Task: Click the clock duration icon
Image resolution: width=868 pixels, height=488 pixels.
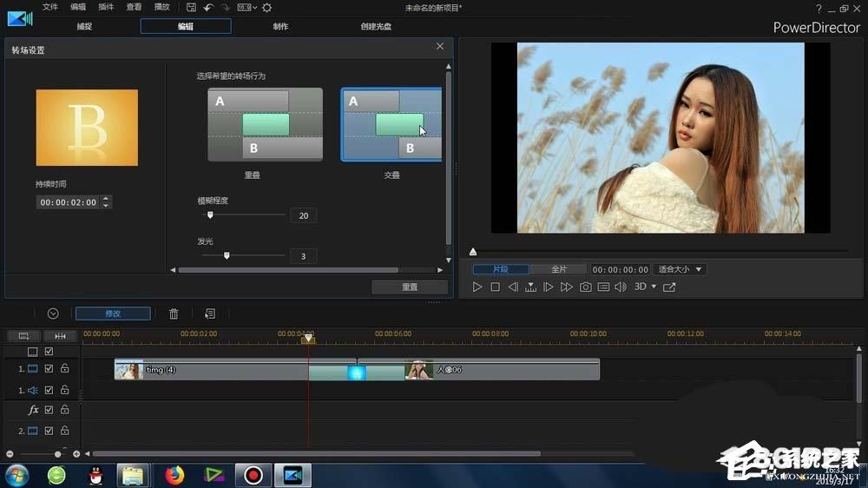Action: click(53, 313)
